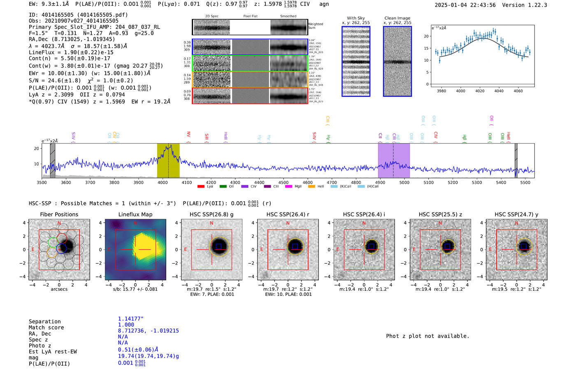Click the MgII magenta legend swatch
The image size is (576, 392).
click(x=288, y=186)
